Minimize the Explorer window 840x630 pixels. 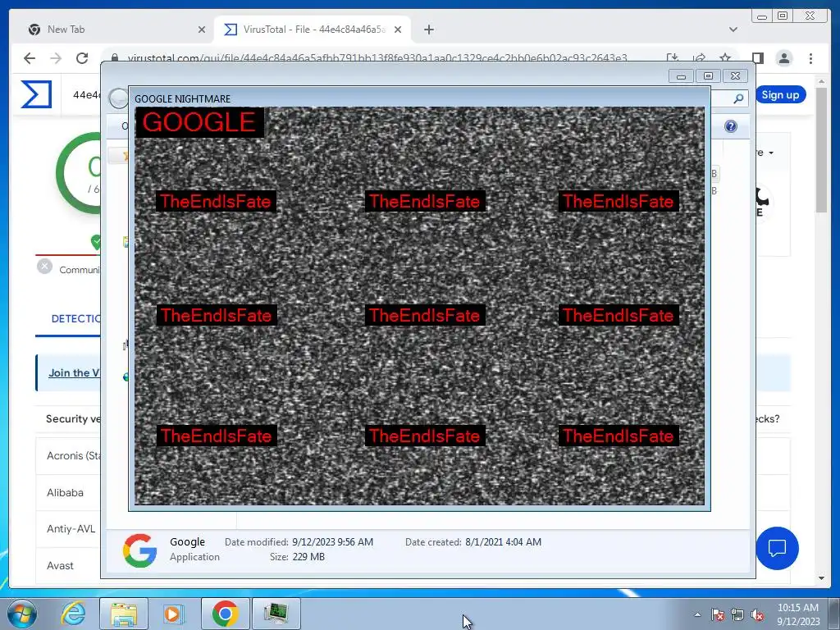(681, 76)
